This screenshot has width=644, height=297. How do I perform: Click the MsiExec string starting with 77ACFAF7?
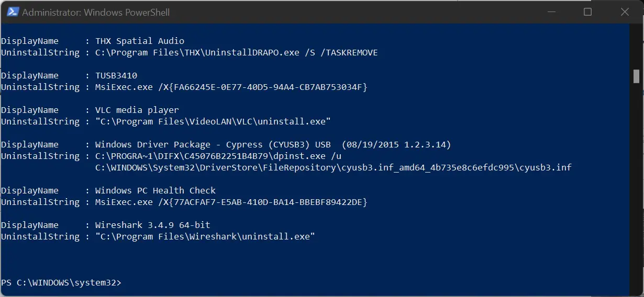click(231, 202)
